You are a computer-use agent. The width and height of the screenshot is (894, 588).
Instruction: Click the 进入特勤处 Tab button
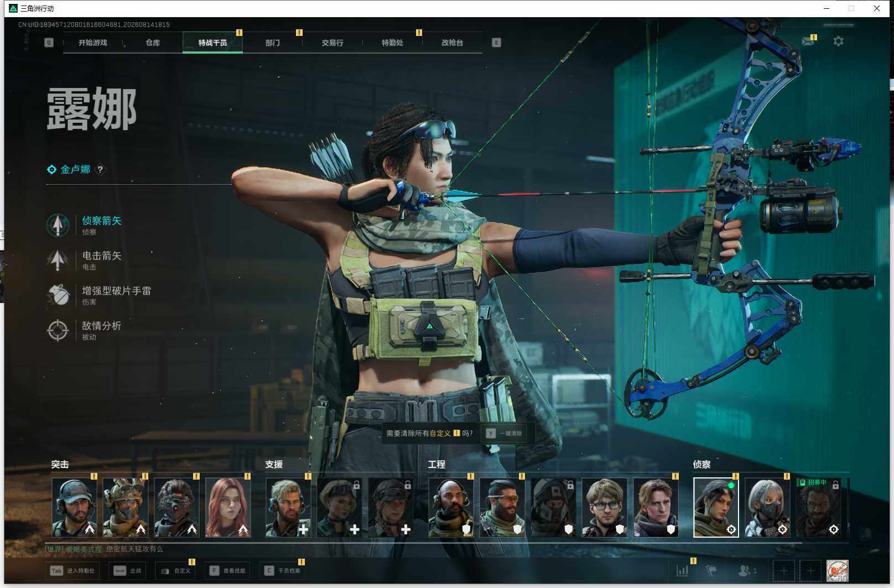72,571
